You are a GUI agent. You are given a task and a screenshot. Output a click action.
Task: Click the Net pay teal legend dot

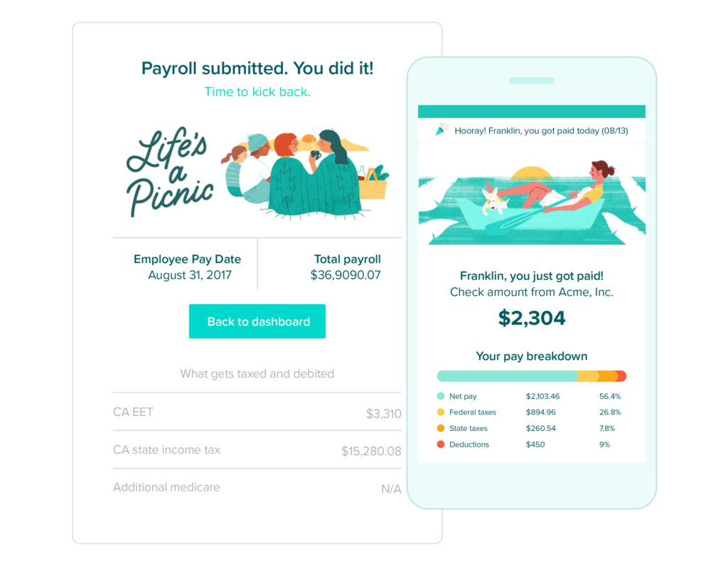click(x=441, y=396)
